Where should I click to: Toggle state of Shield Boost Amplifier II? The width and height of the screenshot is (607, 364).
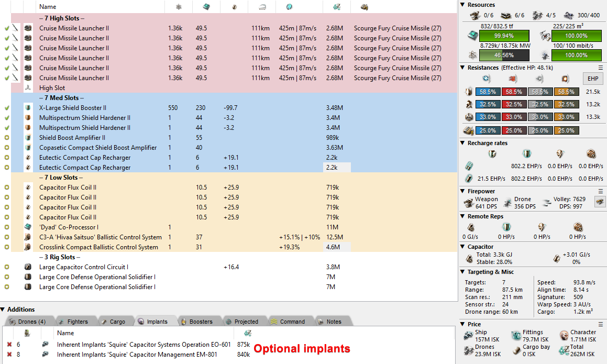coord(7,138)
